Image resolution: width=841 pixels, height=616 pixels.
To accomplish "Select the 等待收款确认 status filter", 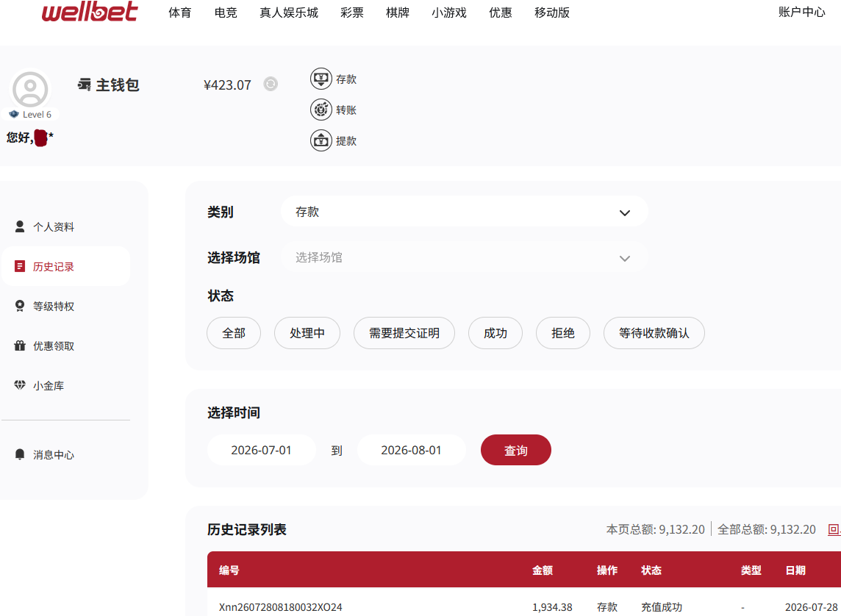I will (654, 333).
